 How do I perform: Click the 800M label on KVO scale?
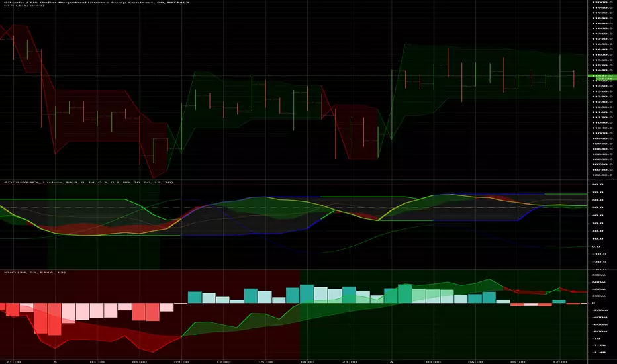point(599,275)
